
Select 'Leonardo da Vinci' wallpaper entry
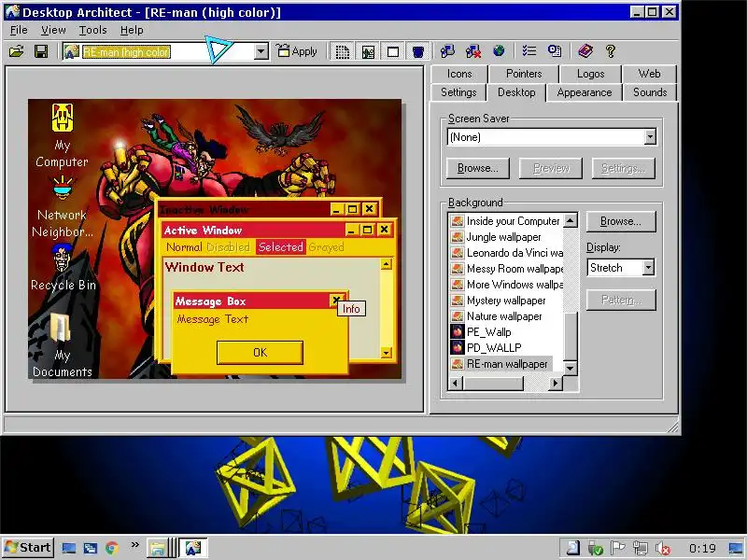[x=506, y=253]
